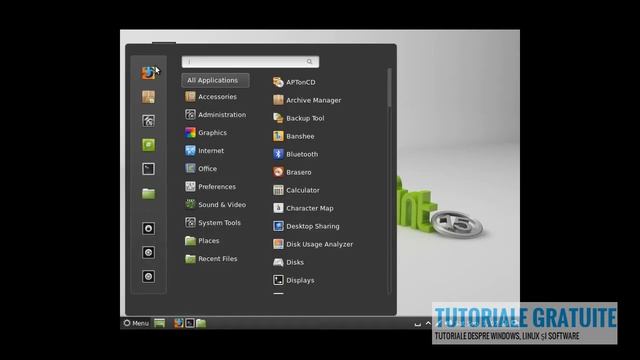Viewport: 640px width, 360px height.
Task: Click the magnifier icon in the search box
Action: click(309, 62)
